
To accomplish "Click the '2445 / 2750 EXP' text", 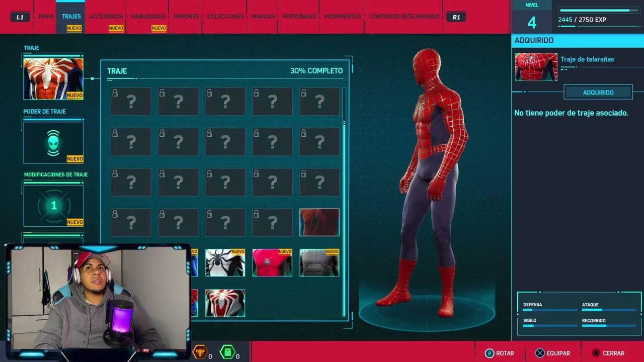I will tap(582, 20).
